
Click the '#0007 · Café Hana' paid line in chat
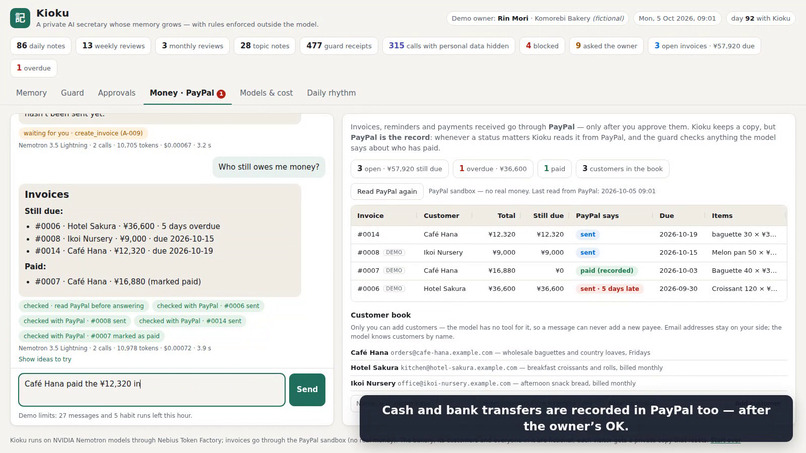[x=118, y=282]
